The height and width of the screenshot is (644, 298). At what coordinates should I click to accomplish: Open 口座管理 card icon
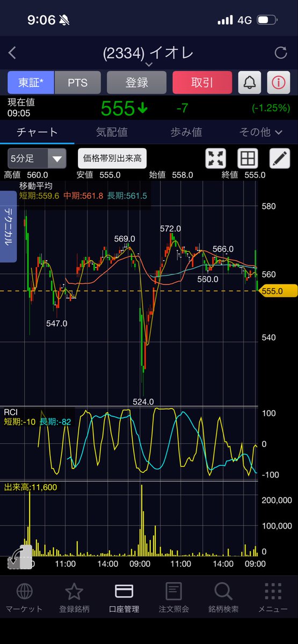[124, 591]
